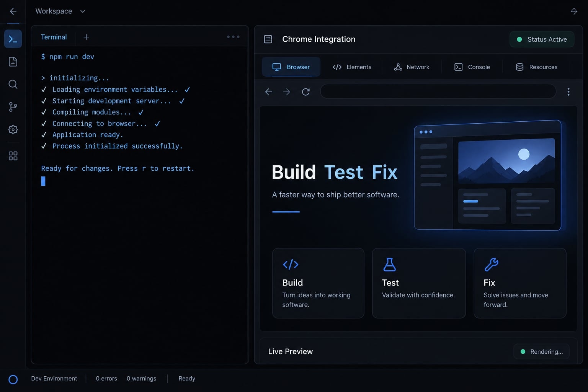
Task: Open search from the sidebar magnifier
Action: coord(13,84)
